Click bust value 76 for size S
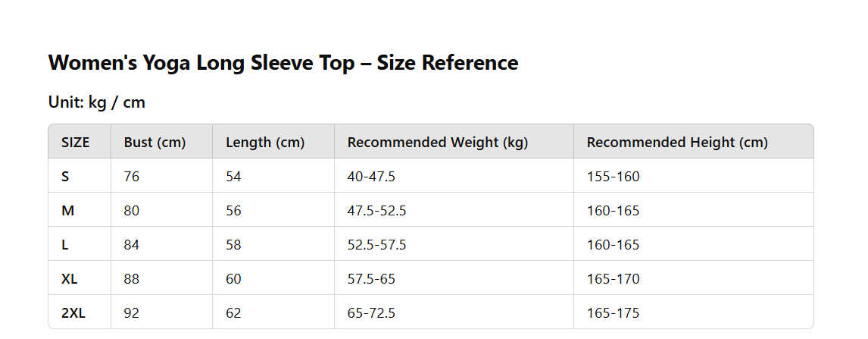The image size is (868, 339). click(x=132, y=177)
